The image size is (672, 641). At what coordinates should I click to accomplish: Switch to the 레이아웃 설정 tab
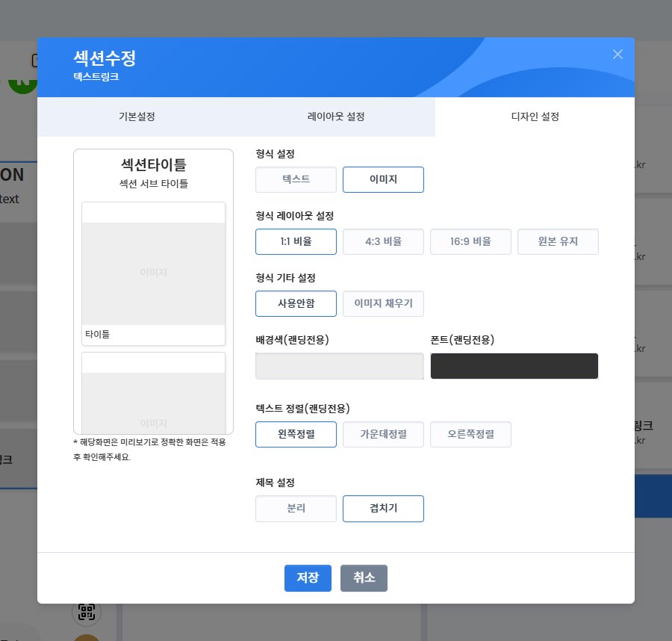coord(336,117)
